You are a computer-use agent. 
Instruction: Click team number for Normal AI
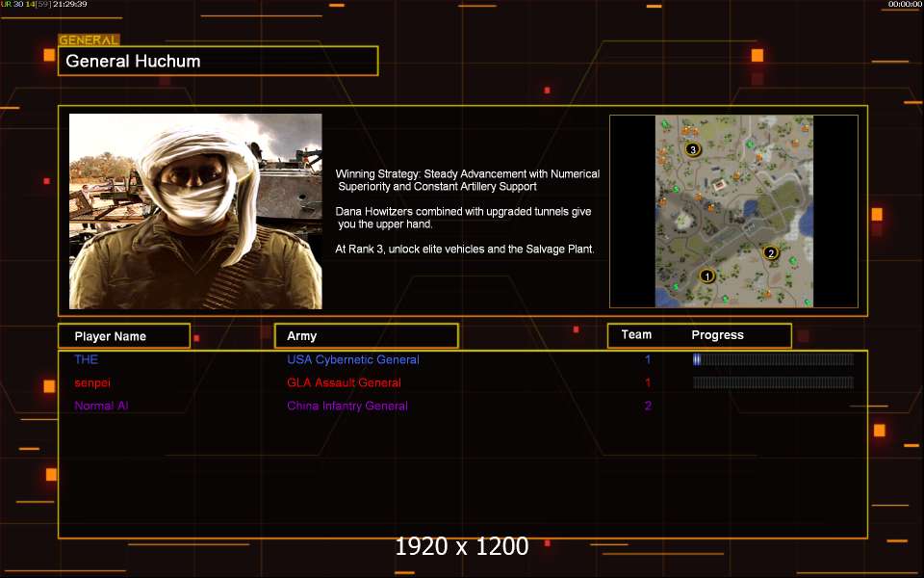pyautogui.click(x=648, y=406)
